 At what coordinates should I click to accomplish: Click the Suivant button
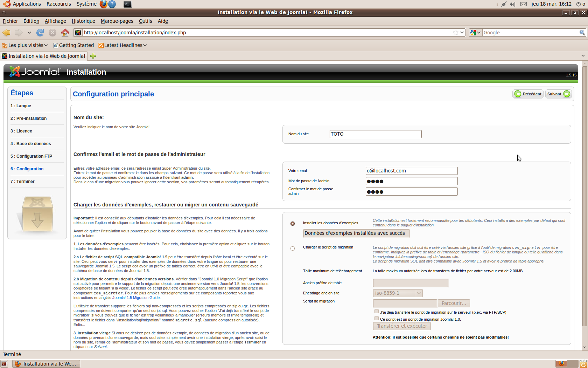click(x=558, y=94)
